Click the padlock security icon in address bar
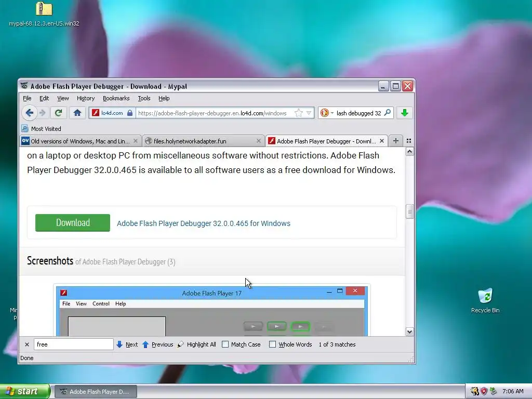The image size is (532, 399). pos(129,113)
